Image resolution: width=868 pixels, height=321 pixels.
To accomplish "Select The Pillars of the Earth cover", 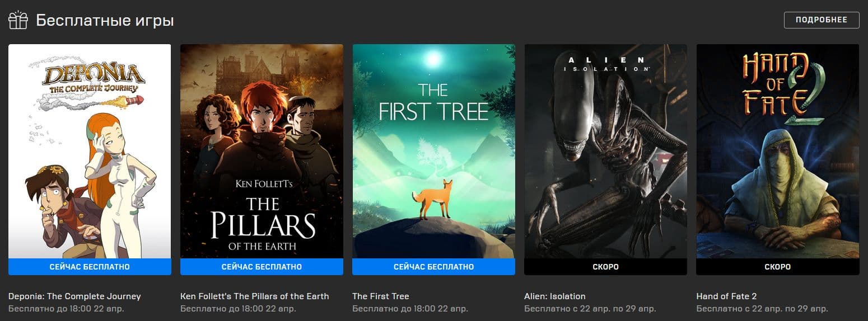I will tap(262, 151).
